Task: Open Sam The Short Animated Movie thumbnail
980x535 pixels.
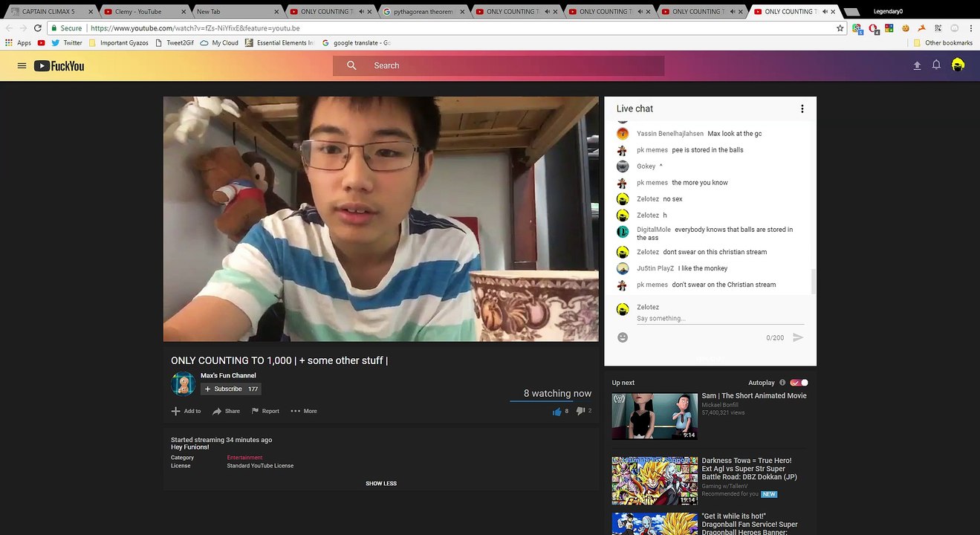Action: point(655,416)
